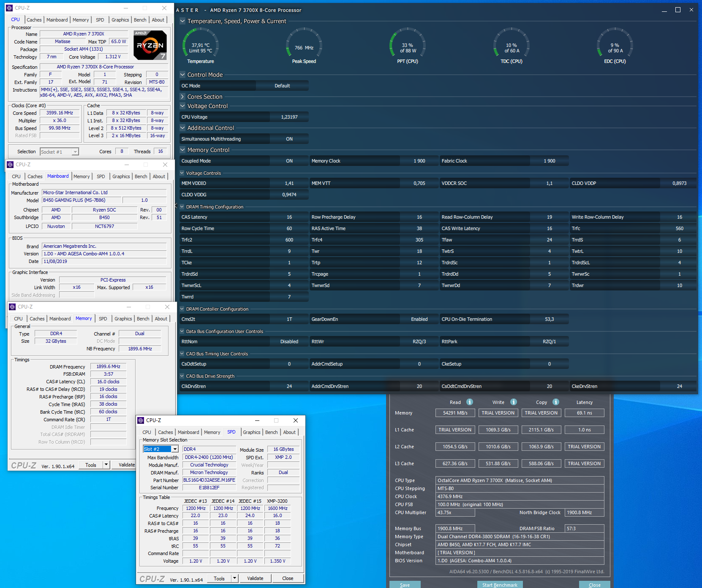Image resolution: width=702 pixels, height=588 pixels.
Task: Click the OC Mode Default value
Action: [x=282, y=86]
